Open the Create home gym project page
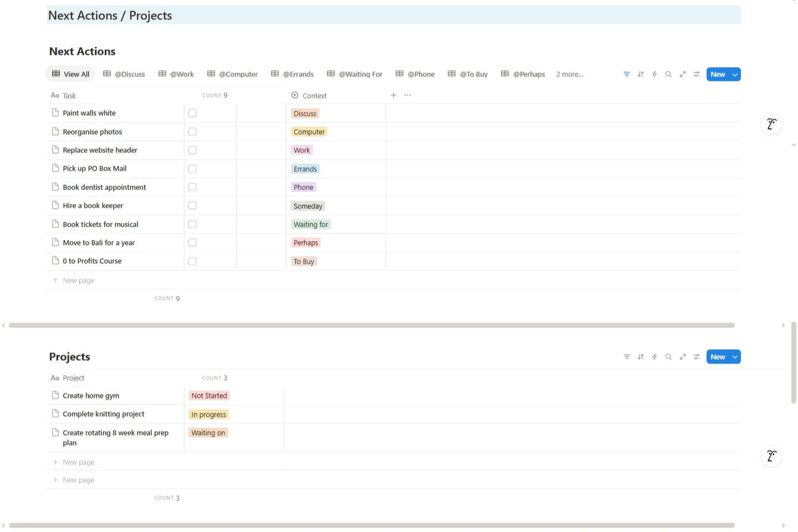The width and height of the screenshot is (798, 532). [x=91, y=396]
